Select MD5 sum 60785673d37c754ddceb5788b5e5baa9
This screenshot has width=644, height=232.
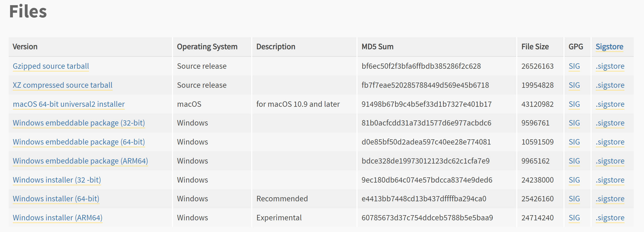(x=427, y=218)
